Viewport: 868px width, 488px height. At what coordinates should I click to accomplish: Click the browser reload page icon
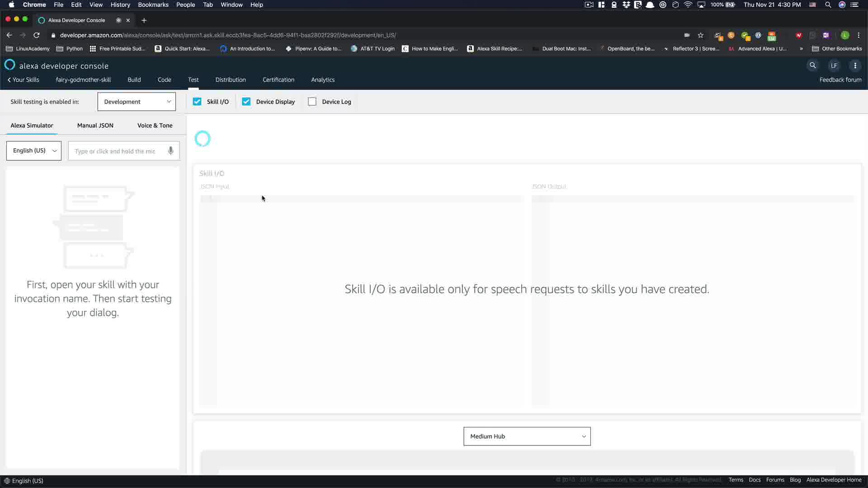(37, 35)
